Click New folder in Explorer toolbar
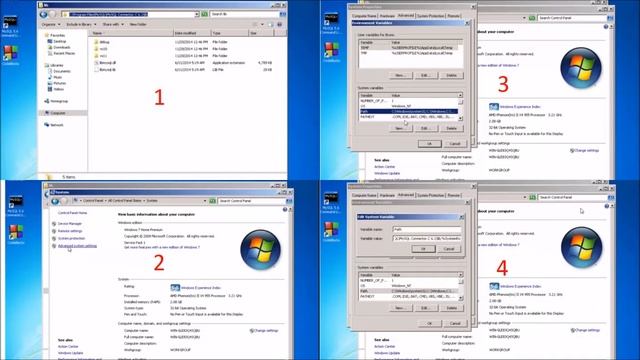 click(x=138, y=24)
